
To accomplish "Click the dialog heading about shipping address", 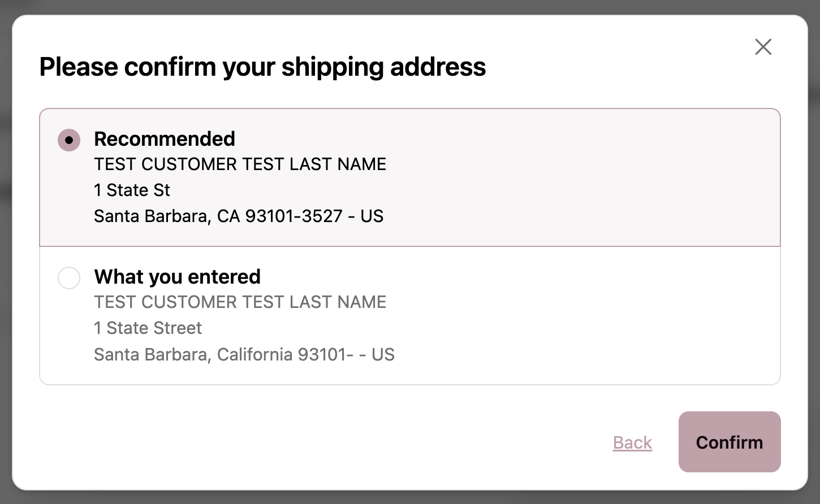I will pos(262,67).
